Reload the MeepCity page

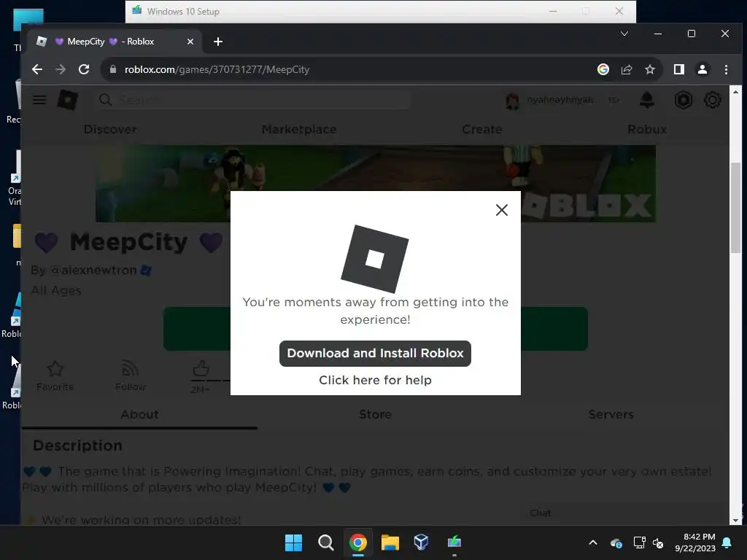click(x=84, y=69)
